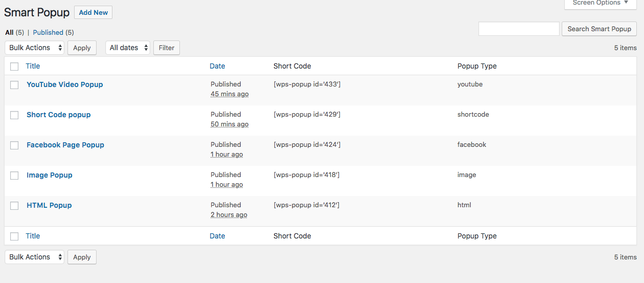
Task: Tick the select-all checkbox in footer row
Action: coord(14,236)
